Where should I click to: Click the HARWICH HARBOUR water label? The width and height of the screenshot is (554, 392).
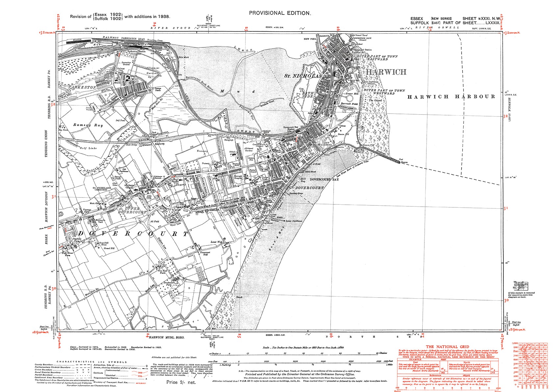pyautogui.click(x=451, y=97)
